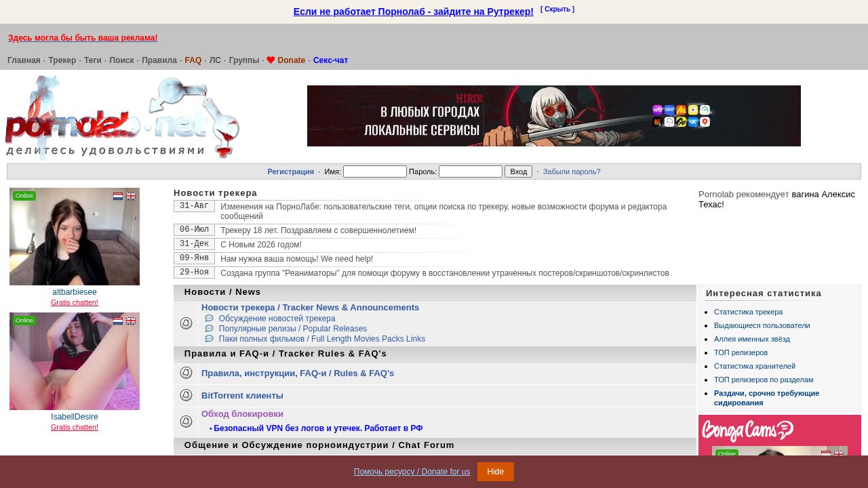This screenshot has height=488, width=868.
Task: Click the chat bubble icon beside Обсуждение новостей трекера
Action: pyautogui.click(x=209, y=319)
